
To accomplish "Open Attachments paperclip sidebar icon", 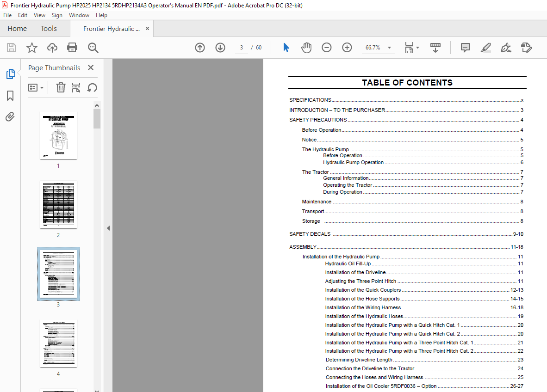I will coord(10,116).
